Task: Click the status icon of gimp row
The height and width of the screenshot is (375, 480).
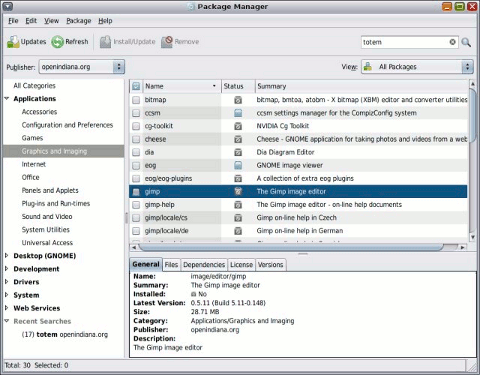Action: (x=238, y=191)
